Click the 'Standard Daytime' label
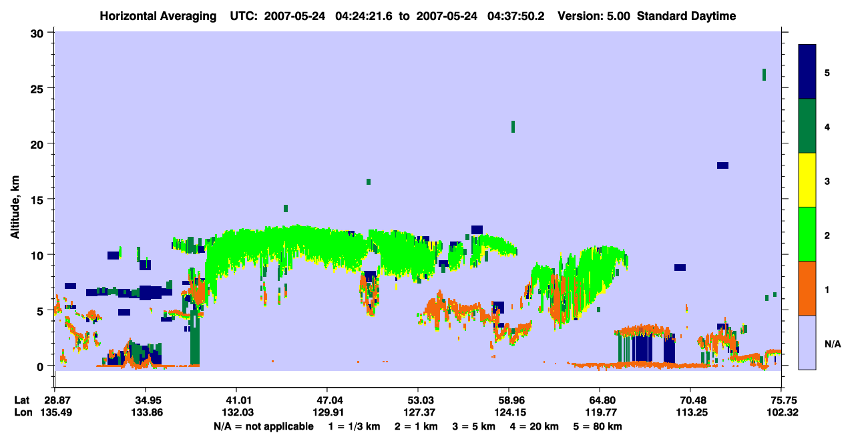This screenshot has width=868, height=445. 686,16
